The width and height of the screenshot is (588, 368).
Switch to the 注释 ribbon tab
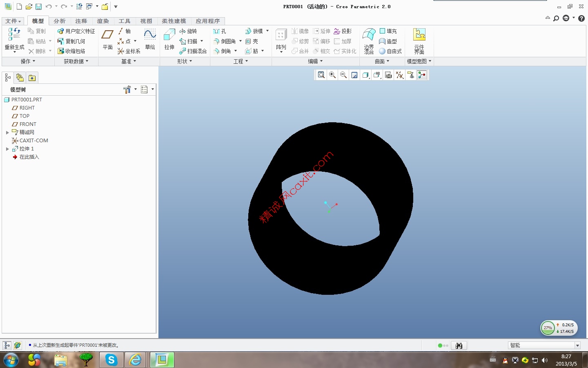click(81, 21)
